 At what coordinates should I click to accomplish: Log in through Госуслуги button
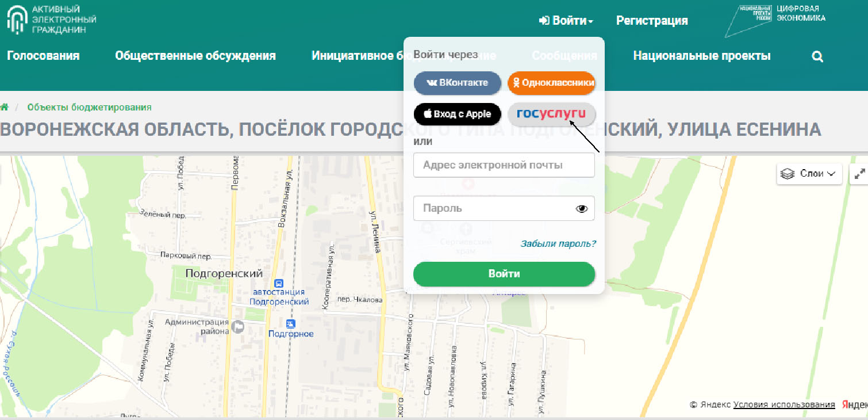(x=551, y=114)
